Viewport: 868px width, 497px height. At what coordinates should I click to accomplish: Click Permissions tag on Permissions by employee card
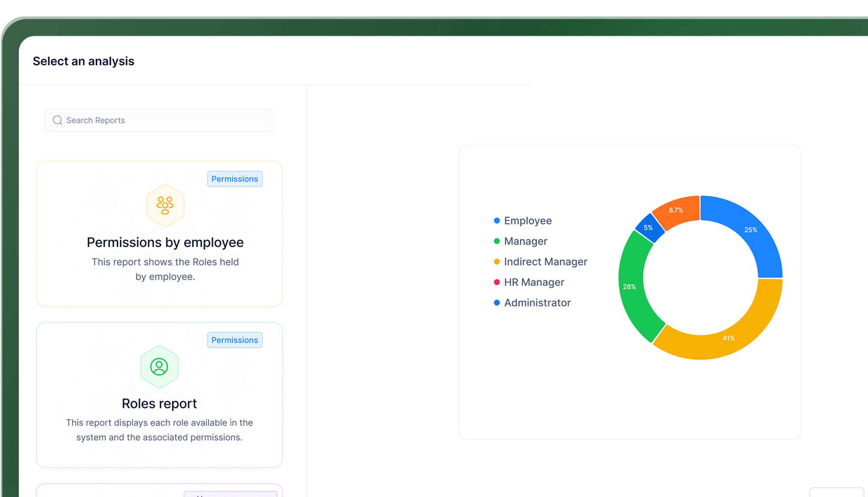click(x=235, y=179)
